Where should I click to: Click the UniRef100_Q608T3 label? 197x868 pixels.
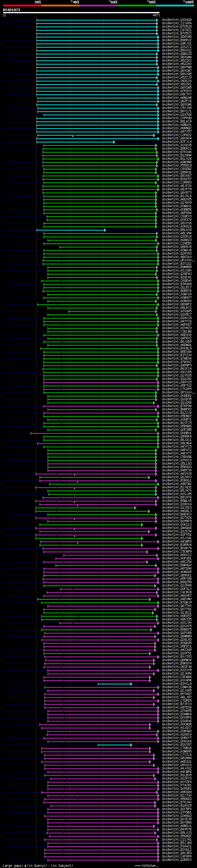tap(177, 193)
